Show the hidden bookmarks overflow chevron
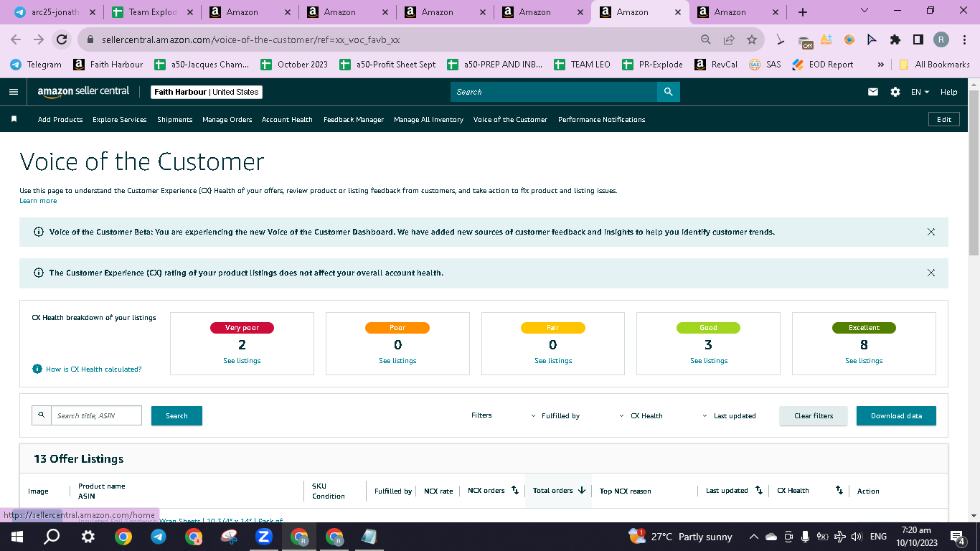This screenshot has height=551, width=980. pos(880,65)
